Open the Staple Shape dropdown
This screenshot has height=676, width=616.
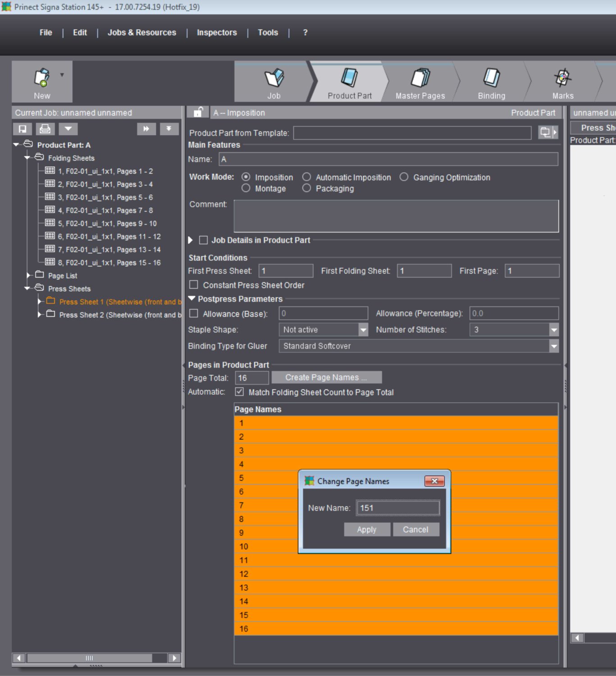coord(363,330)
